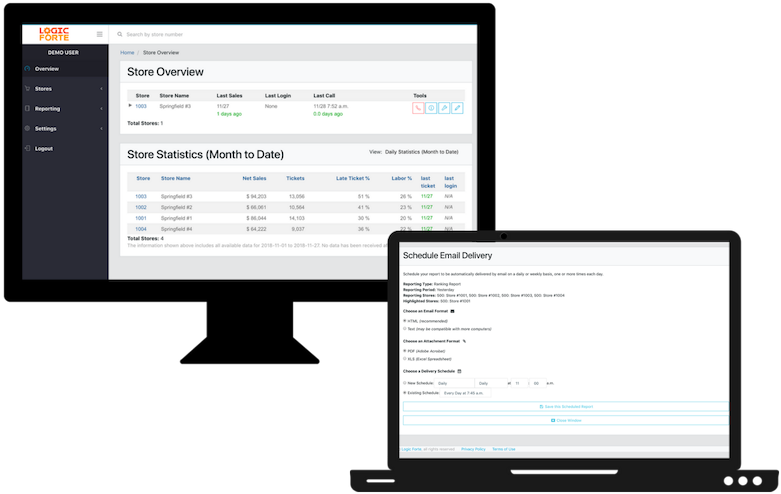Open the Overview sidebar item
Viewport: 781px width, 494px height.
tap(65, 69)
